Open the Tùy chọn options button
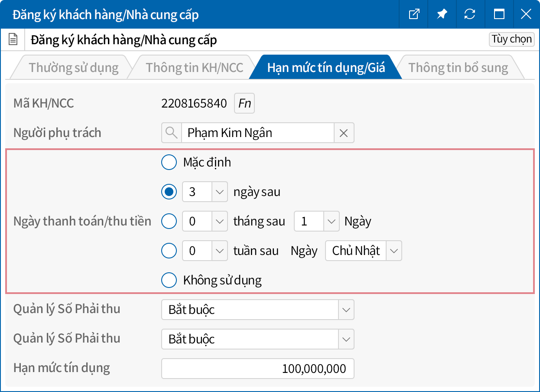This screenshot has width=540, height=392. pyautogui.click(x=511, y=39)
